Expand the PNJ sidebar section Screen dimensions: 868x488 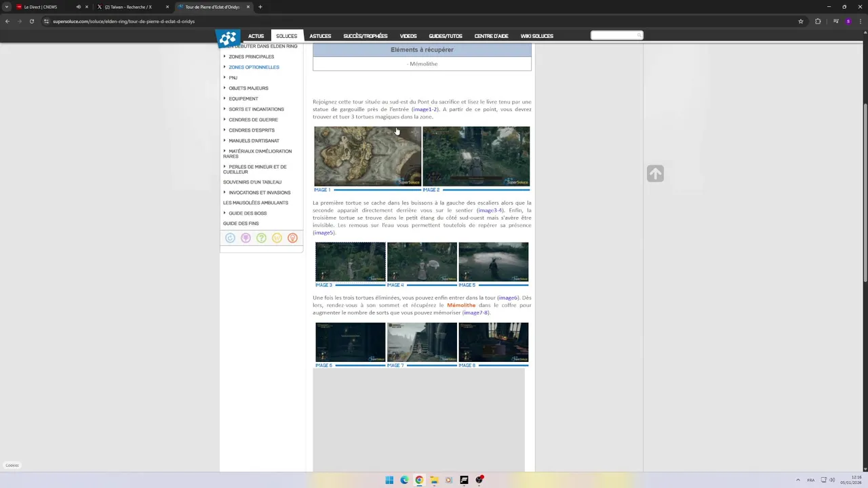pyautogui.click(x=233, y=77)
